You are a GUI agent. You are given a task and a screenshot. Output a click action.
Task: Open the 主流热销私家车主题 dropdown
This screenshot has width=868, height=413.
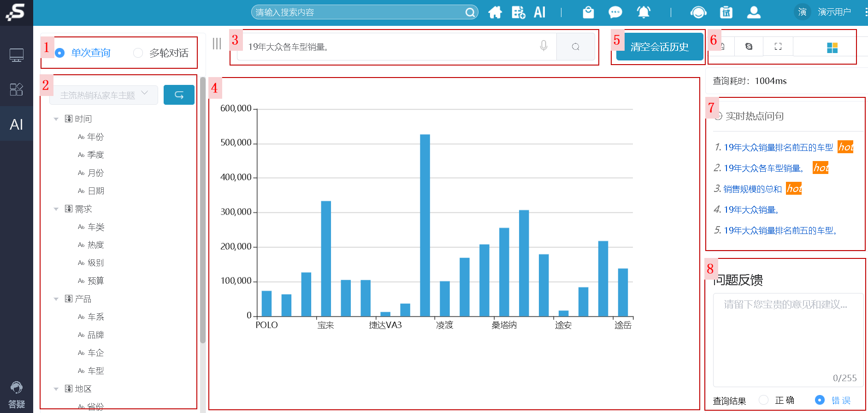pyautogui.click(x=104, y=95)
